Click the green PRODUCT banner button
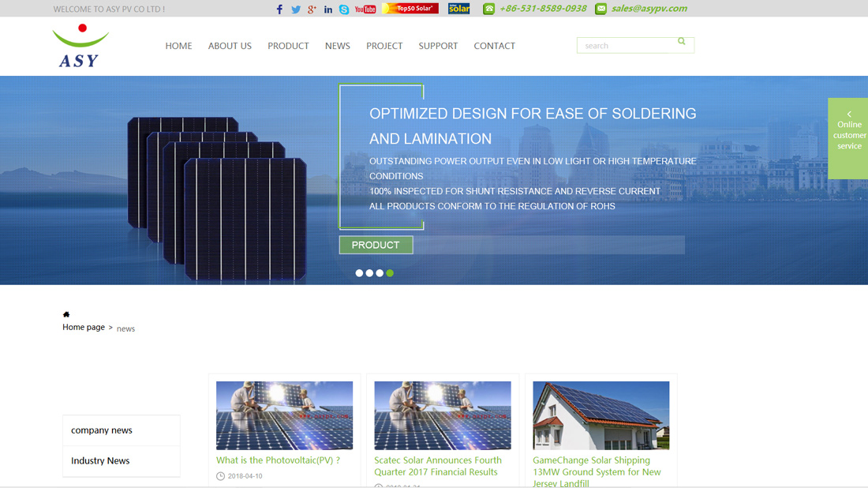This screenshot has height=488, width=868. (x=376, y=245)
